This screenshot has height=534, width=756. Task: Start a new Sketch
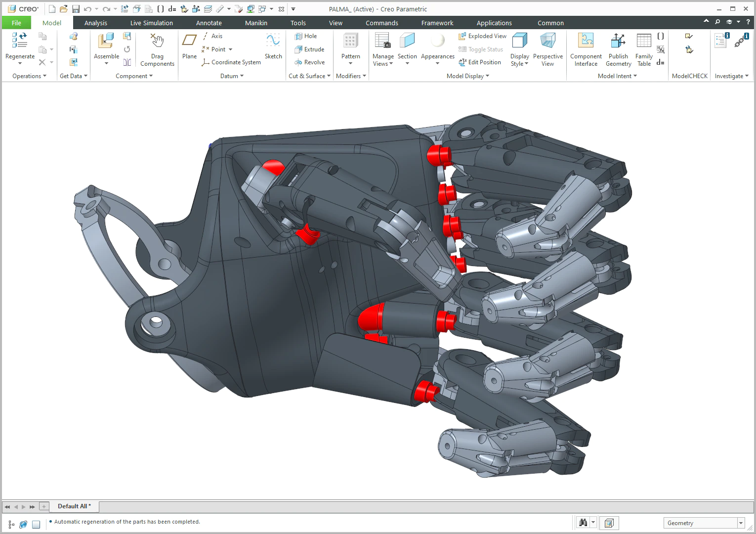(273, 46)
